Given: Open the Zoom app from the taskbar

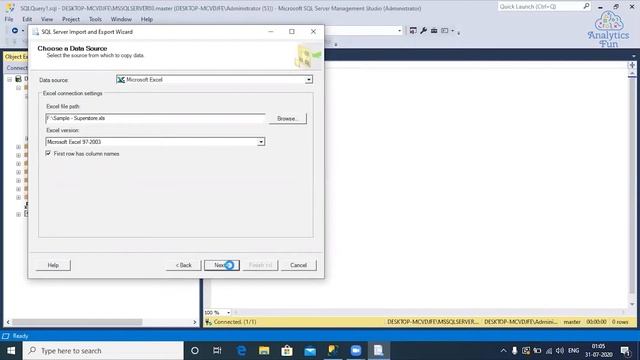Looking at the screenshot, I should pyautogui.click(x=356, y=351).
